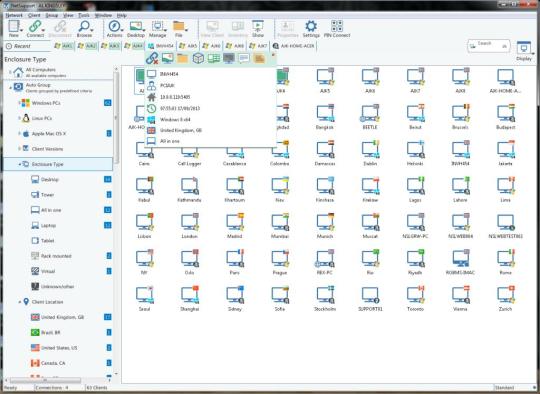Select Canada, CA location
Screen dimensions: 540x394
53,363
